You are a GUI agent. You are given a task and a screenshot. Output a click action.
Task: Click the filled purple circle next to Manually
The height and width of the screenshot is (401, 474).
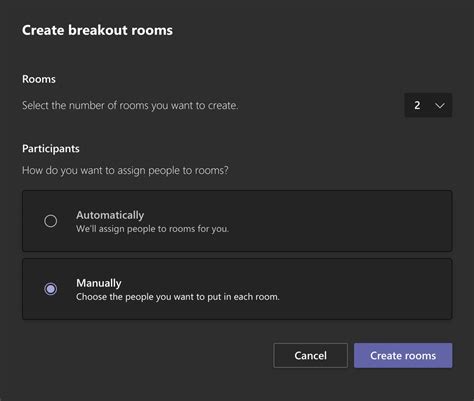tap(51, 289)
